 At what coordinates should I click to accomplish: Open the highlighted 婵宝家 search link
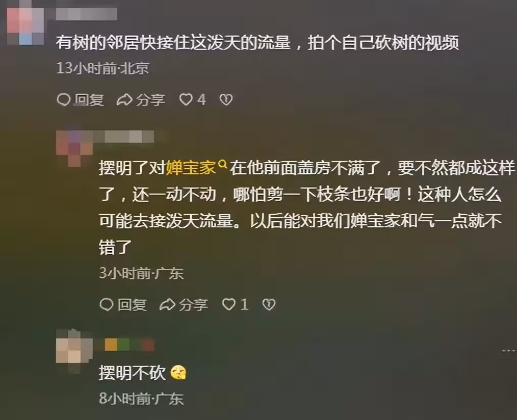click(191, 168)
